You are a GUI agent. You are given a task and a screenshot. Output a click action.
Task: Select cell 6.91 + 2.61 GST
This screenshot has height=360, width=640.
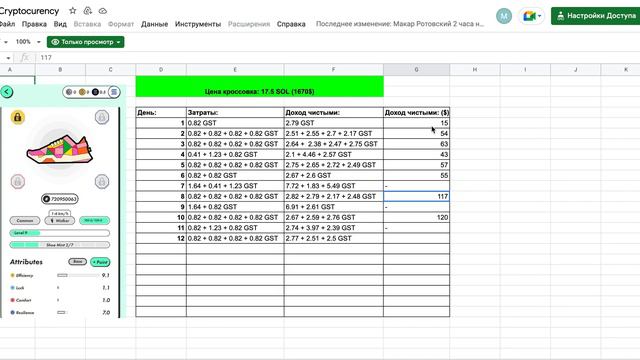coord(333,207)
